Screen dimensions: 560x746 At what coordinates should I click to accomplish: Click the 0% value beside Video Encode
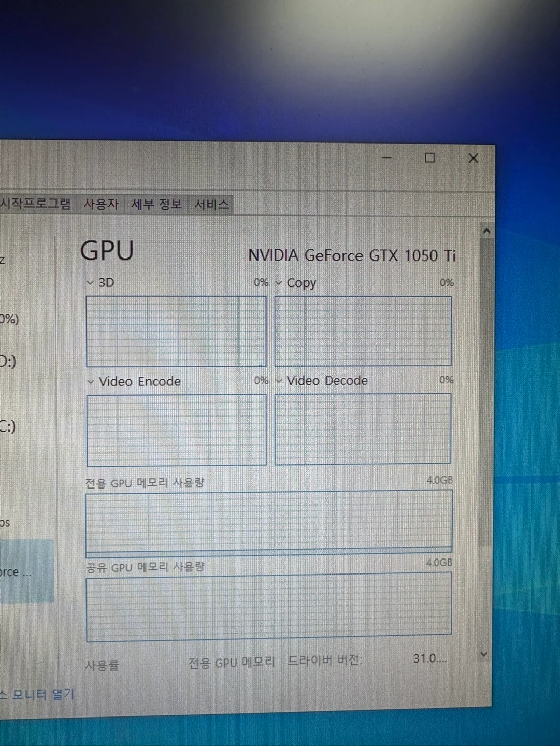(261, 381)
